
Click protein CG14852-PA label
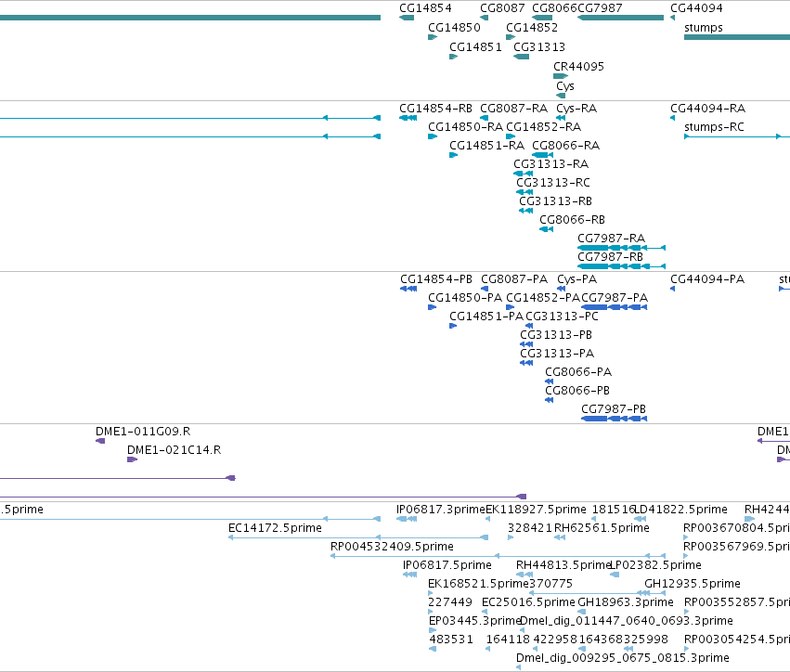tap(543, 298)
